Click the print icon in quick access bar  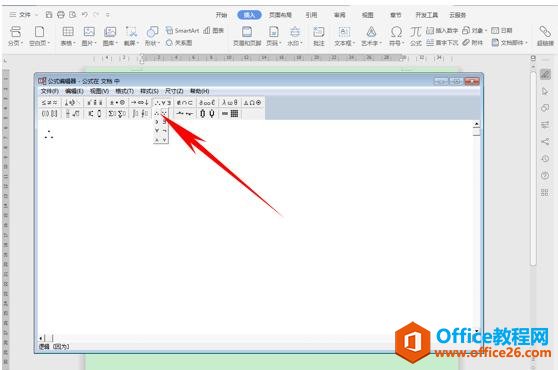pyautogui.click(x=61, y=15)
